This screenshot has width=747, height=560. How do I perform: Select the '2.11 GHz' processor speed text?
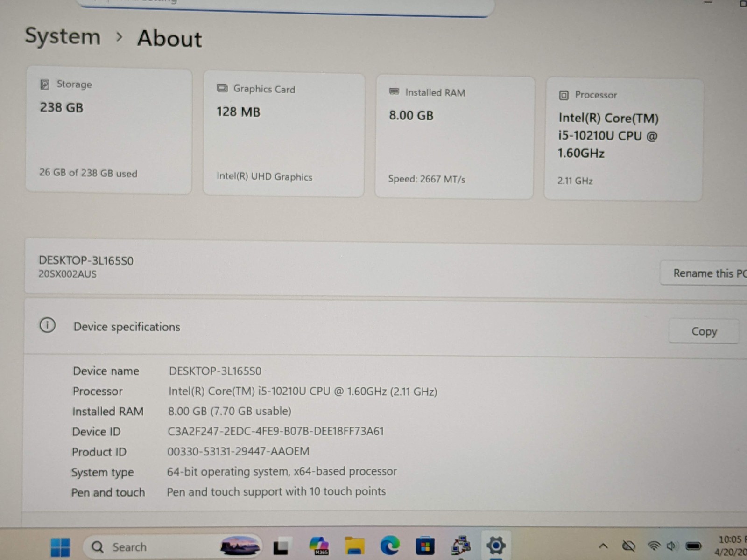pyautogui.click(x=575, y=181)
